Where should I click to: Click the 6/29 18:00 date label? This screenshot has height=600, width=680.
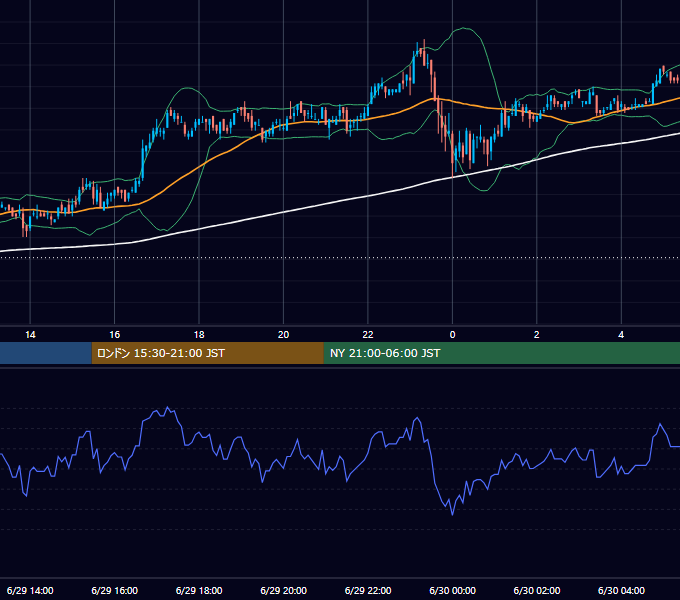[199, 590]
